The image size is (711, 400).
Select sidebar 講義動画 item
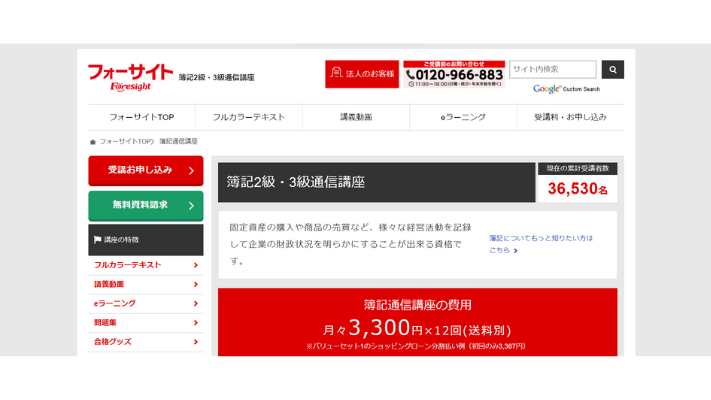pos(146,284)
